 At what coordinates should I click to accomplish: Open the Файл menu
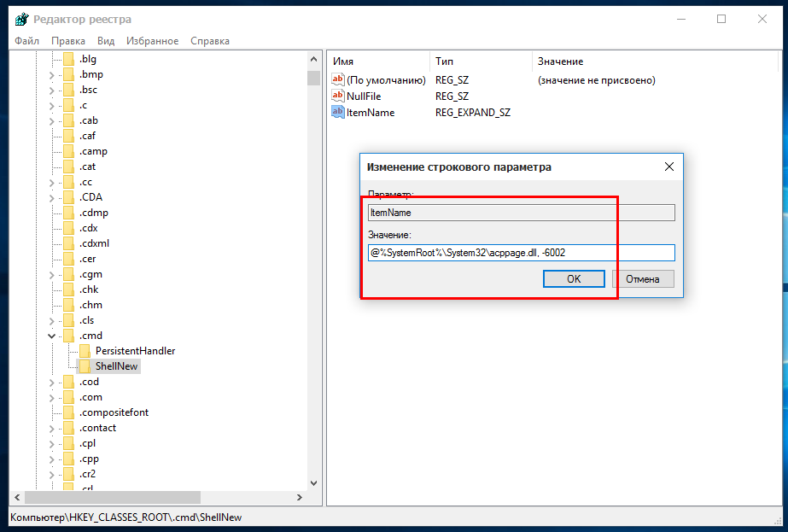pyautogui.click(x=26, y=41)
